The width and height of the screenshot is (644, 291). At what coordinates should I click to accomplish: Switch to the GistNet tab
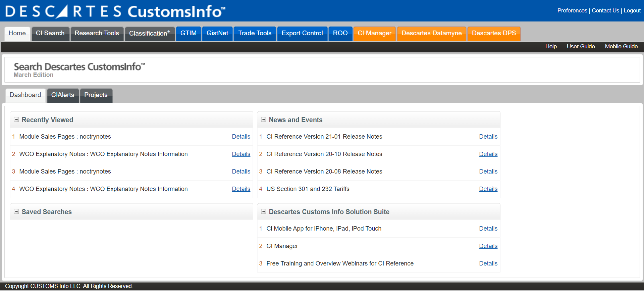tap(217, 33)
